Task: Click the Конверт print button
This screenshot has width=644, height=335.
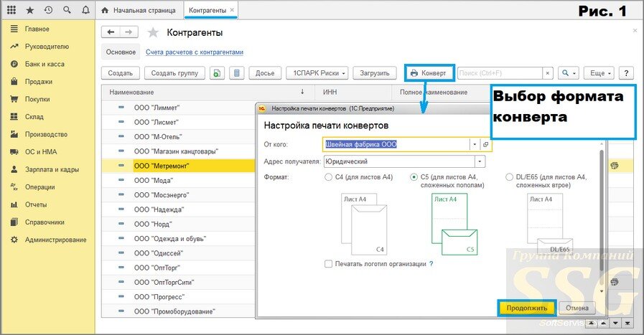Action: coord(429,73)
